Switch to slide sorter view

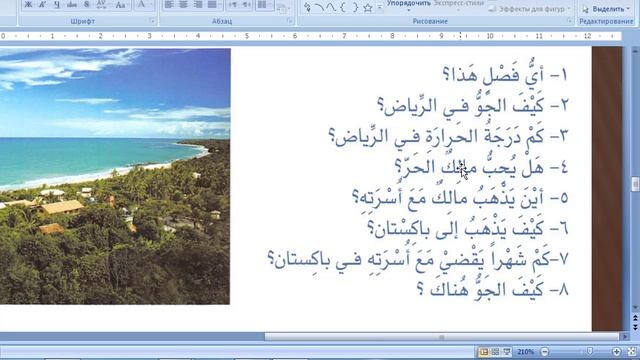495,351
